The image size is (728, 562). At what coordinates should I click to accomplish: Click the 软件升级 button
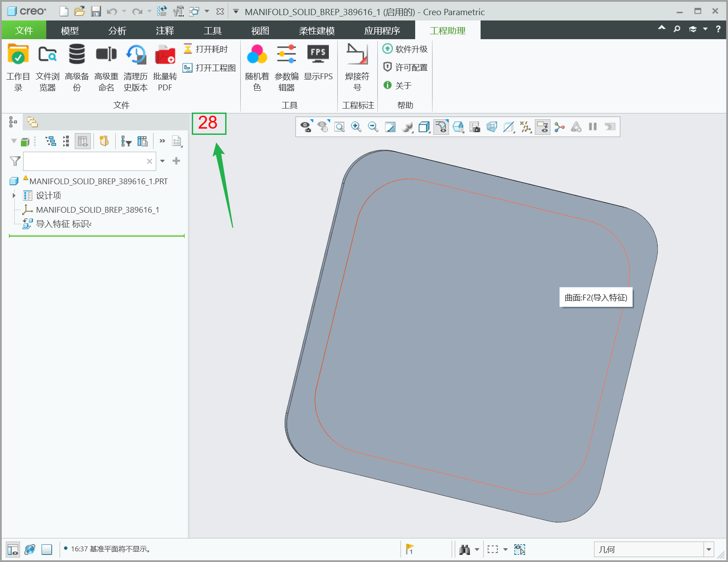pos(405,49)
